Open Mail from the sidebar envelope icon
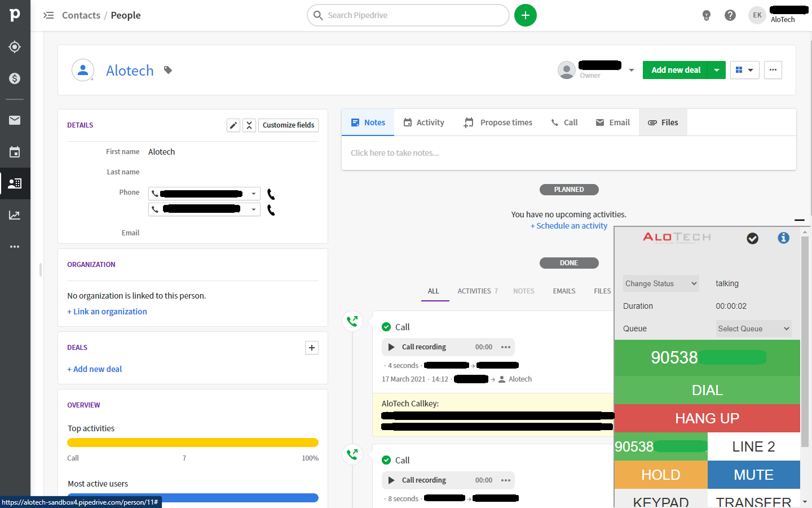The width and height of the screenshot is (812, 508). 15,120
